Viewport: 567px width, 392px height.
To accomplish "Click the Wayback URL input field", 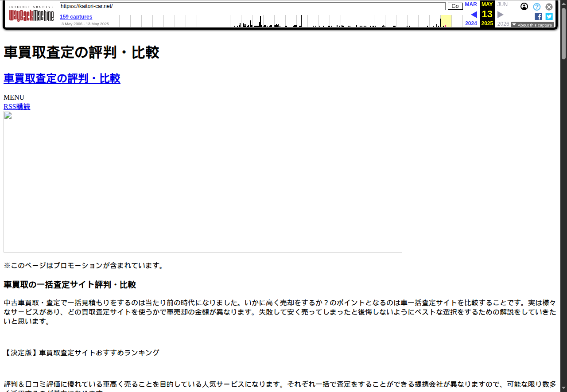I will click(x=252, y=6).
